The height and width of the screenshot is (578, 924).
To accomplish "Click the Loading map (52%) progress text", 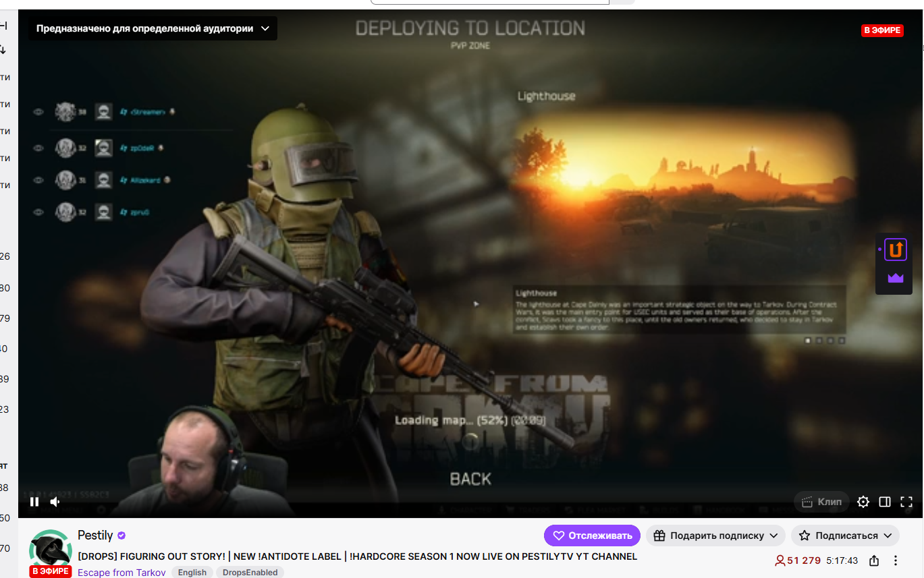I will pos(470,420).
